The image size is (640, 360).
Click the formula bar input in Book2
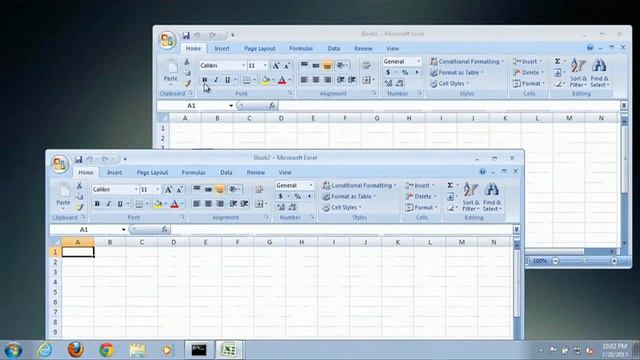point(342,229)
